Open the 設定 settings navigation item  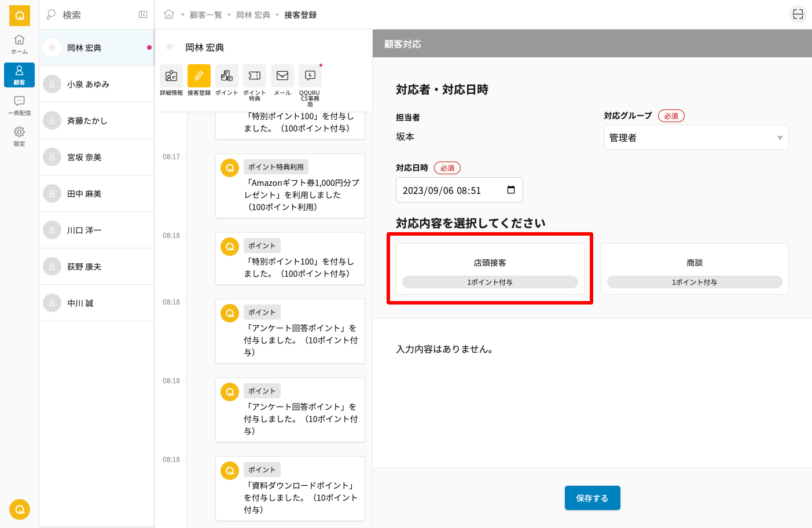point(19,136)
